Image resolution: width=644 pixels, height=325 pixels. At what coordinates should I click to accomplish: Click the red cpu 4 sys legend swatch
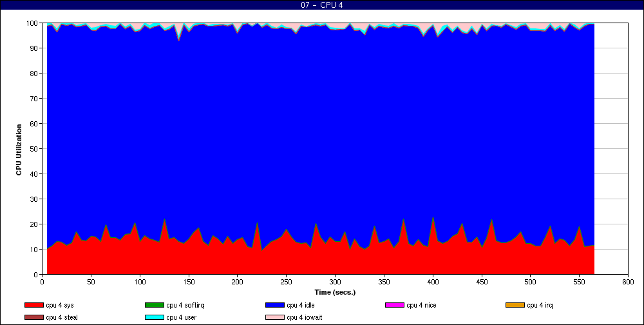click(33, 305)
